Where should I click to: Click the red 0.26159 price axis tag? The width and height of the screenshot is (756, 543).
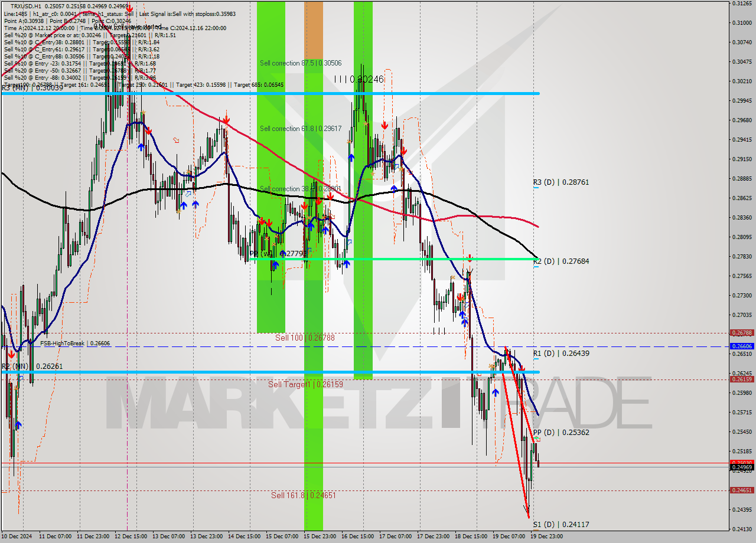[x=742, y=380]
